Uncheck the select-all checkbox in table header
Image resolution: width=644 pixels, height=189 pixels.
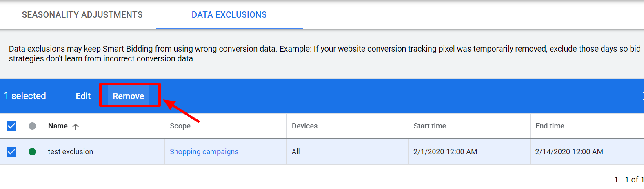(x=11, y=126)
